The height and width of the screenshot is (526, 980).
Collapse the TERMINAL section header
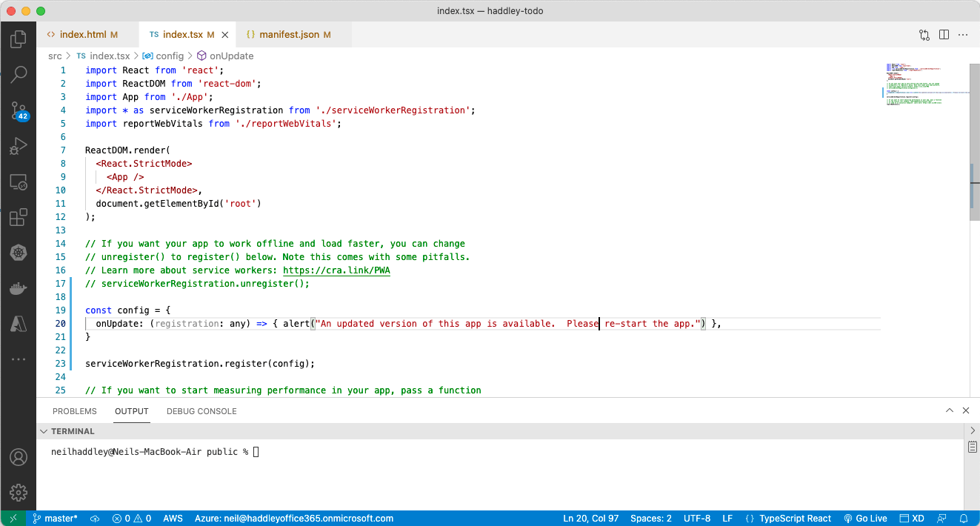coord(73,431)
